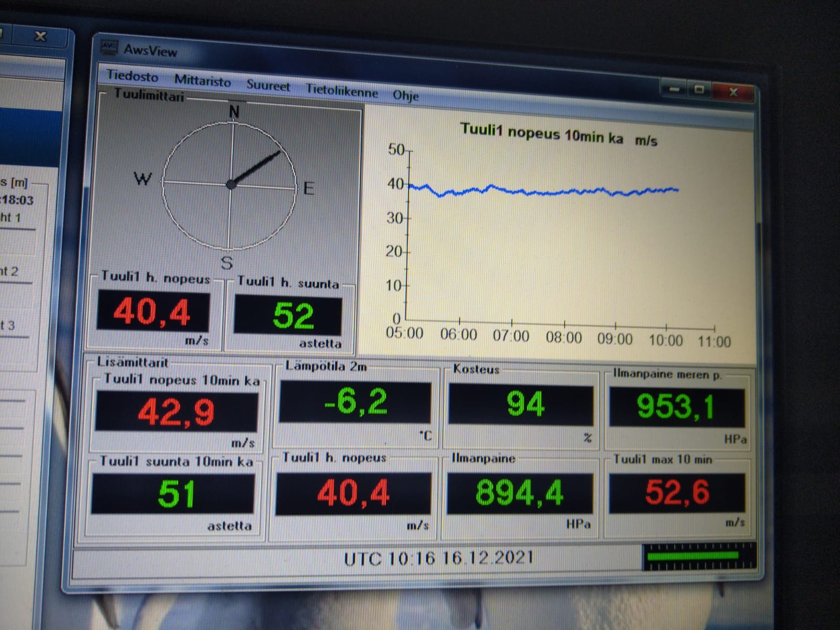This screenshot has width=840, height=630.
Task: Close the AwsView window
Action: pyautogui.click(x=733, y=91)
